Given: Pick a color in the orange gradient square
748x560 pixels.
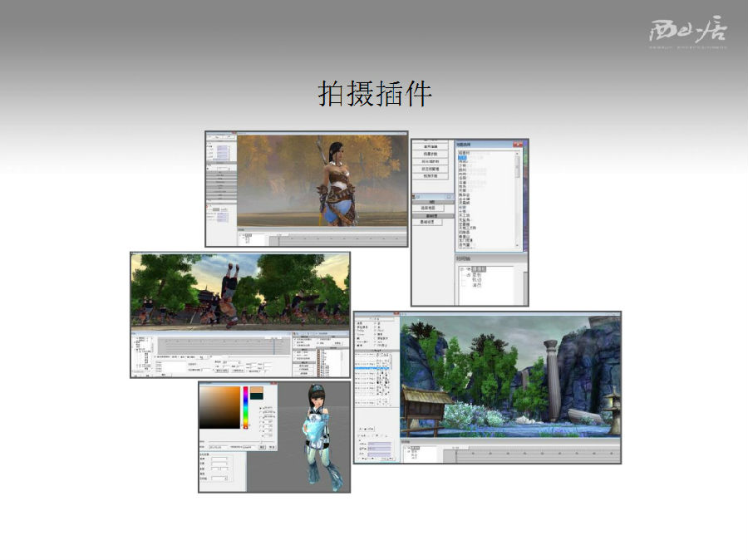Looking at the screenshot, I should pos(219,407).
